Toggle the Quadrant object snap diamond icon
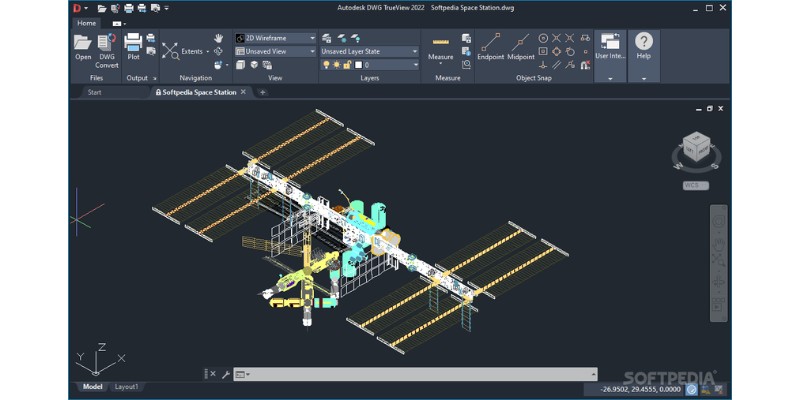 pyautogui.click(x=557, y=52)
